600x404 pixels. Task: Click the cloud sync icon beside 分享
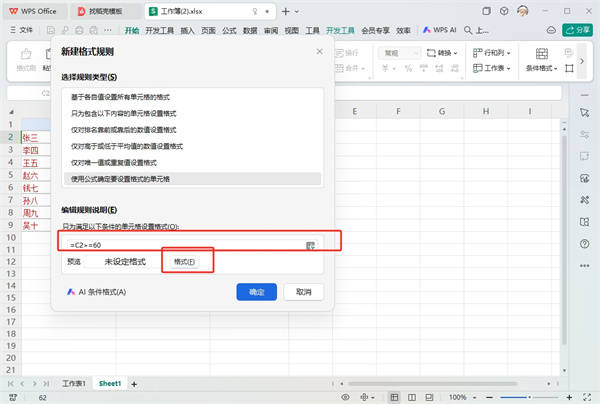(x=551, y=30)
